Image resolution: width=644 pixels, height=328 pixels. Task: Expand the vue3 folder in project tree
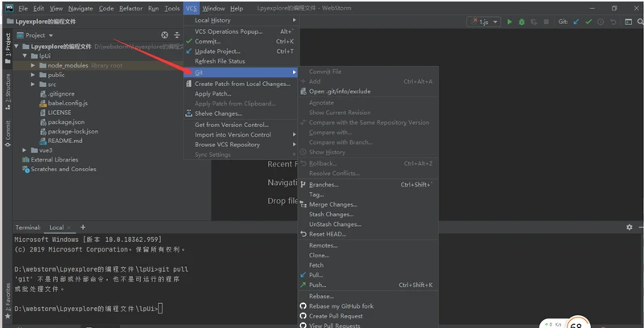24,150
